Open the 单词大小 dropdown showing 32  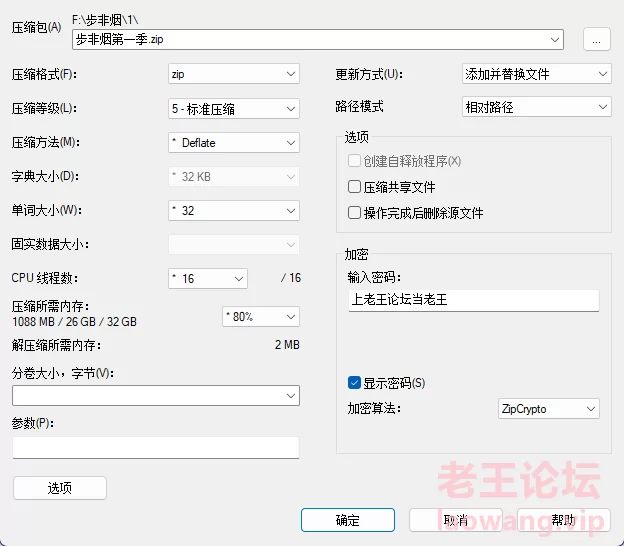pos(234,211)
